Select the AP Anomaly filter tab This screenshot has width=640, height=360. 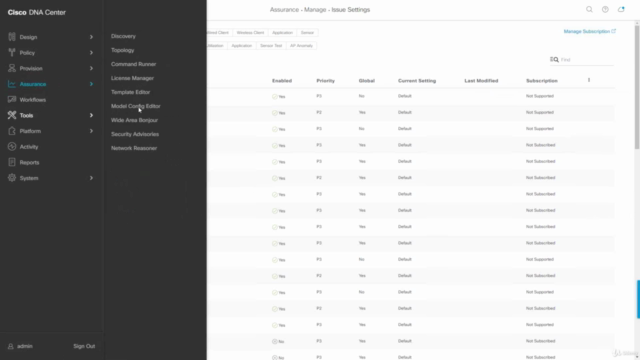(x=301, y=46)
